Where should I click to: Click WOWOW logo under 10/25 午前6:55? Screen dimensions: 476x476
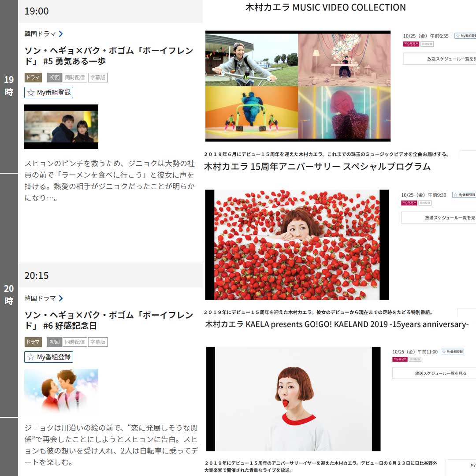click(411, 44)
